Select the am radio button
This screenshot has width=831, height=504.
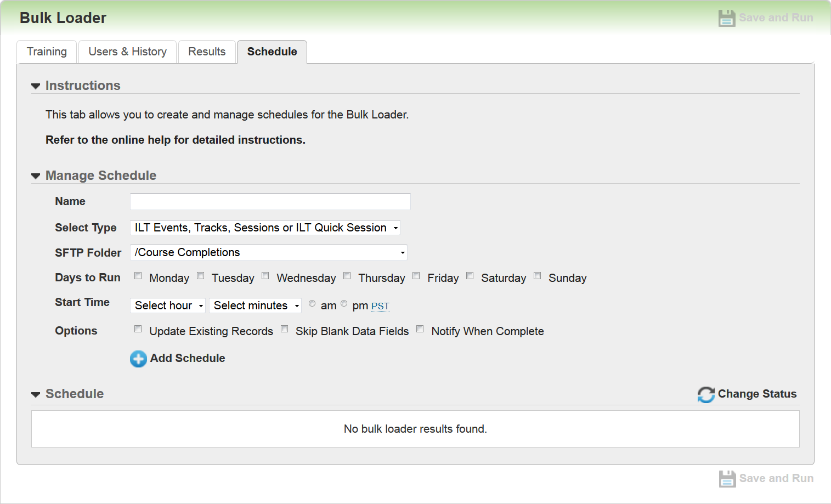pyautogui.click(x=312, y=303)
